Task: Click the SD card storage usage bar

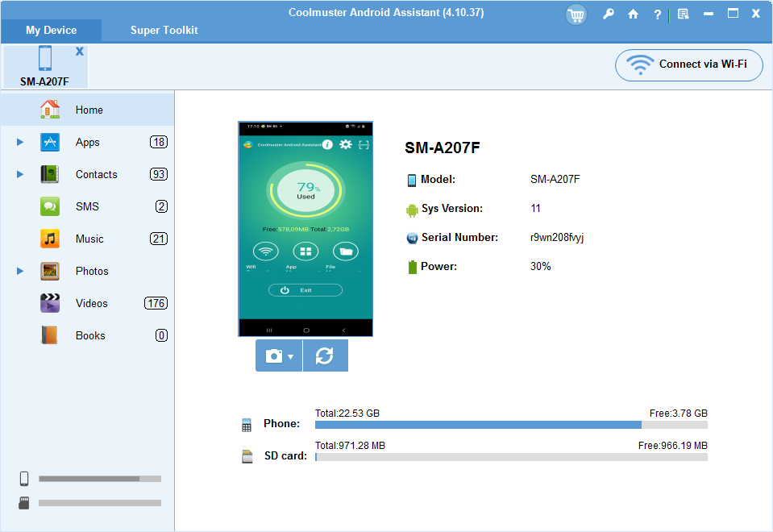Action: [x=511, y=457]
